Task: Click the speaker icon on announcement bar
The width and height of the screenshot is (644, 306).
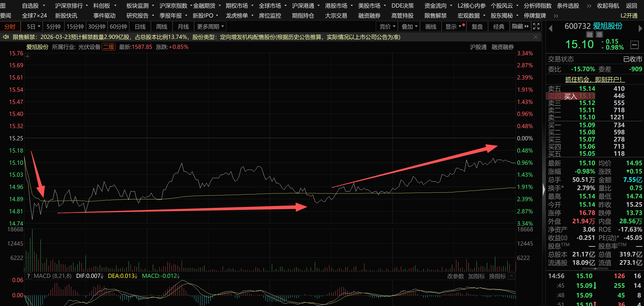Action: coord(6,37)
